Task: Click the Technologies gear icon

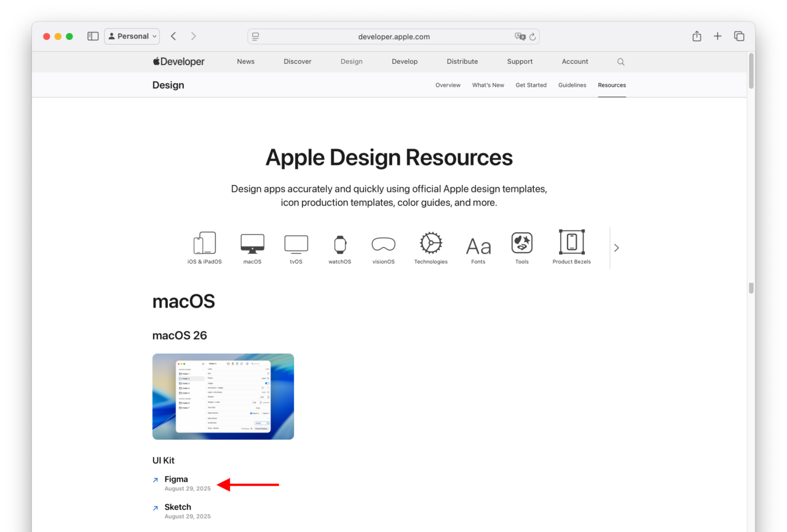Action: coord(430,243)
